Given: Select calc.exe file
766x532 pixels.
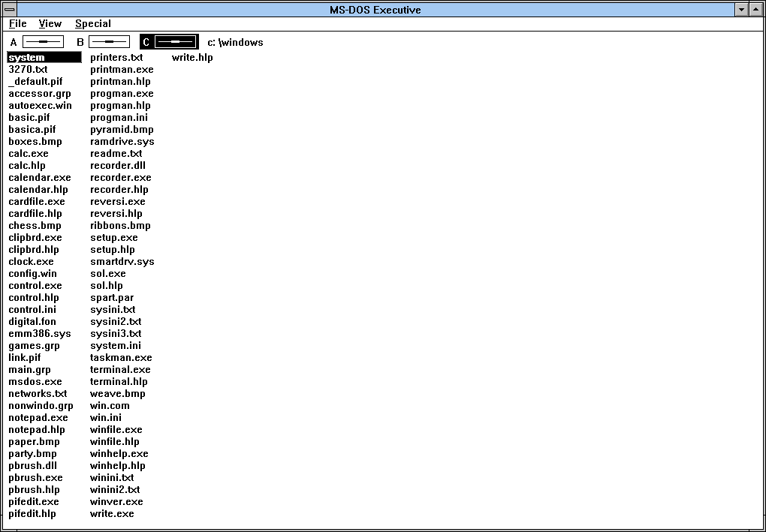Looking at the screenshot, I should tap(29, 153).
